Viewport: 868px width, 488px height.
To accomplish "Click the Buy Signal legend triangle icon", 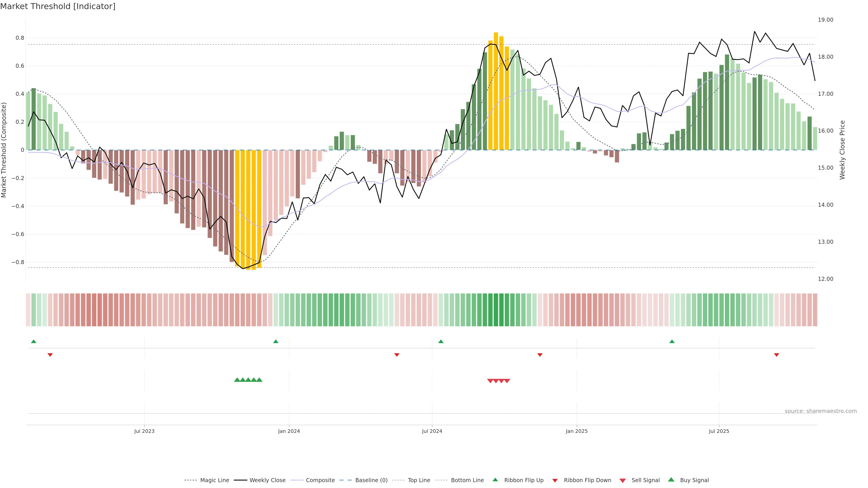I will pyautogui.click(x=671, y=480).
